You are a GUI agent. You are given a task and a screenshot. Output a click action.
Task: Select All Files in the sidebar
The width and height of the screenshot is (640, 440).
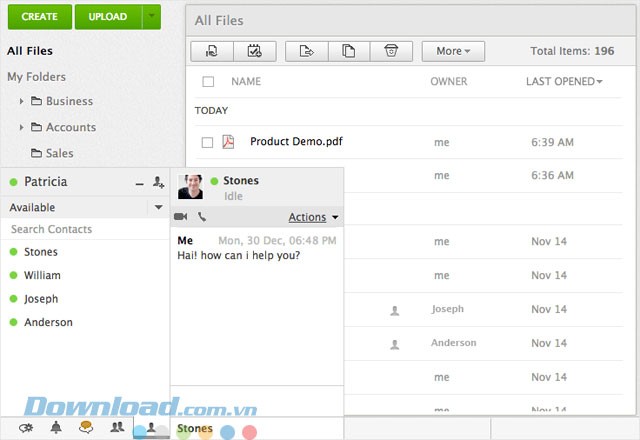(30, 51)
